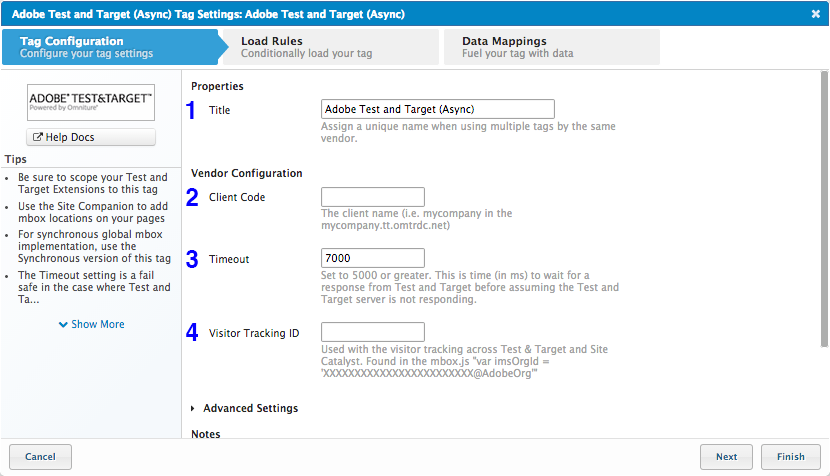Viewport: 830px width, 476px height.
Task: Click the step 4 number marker
Action: [192, 332]
